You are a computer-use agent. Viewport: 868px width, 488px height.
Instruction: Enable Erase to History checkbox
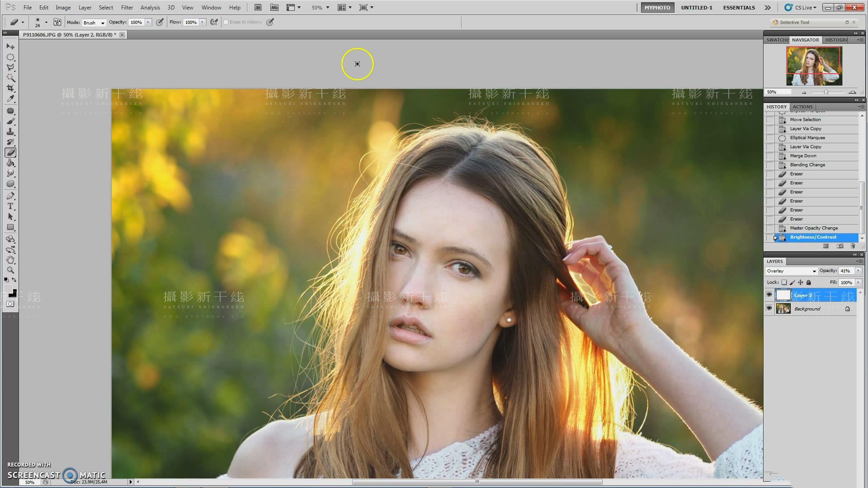(x=226, y=22)
